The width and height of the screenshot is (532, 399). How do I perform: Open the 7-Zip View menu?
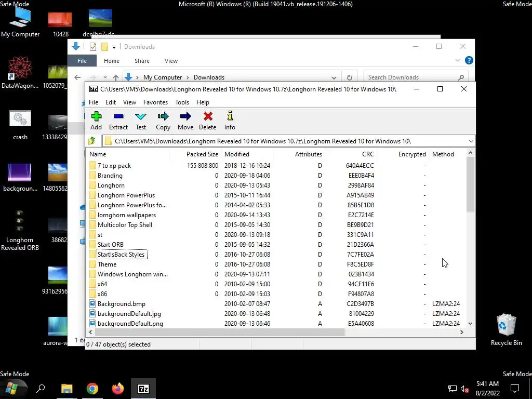[129, 102]
